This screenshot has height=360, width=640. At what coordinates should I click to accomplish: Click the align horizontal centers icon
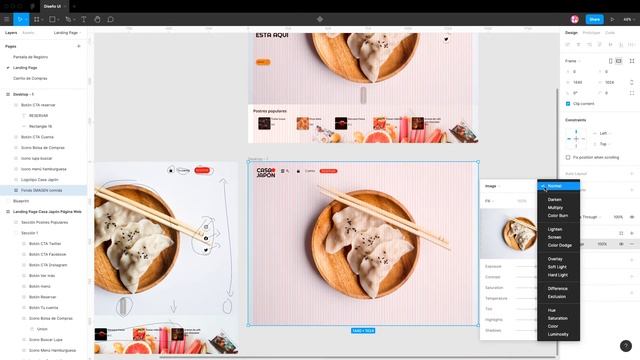point(578,44)
